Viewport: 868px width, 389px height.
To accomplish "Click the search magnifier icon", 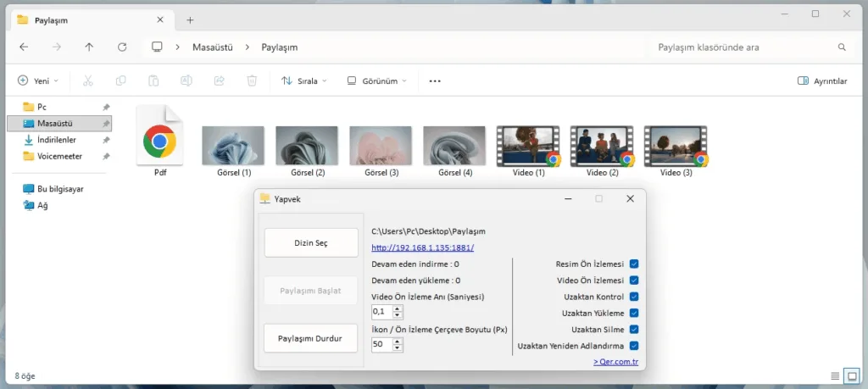I will pyautogui.click(x=842, y=47).
